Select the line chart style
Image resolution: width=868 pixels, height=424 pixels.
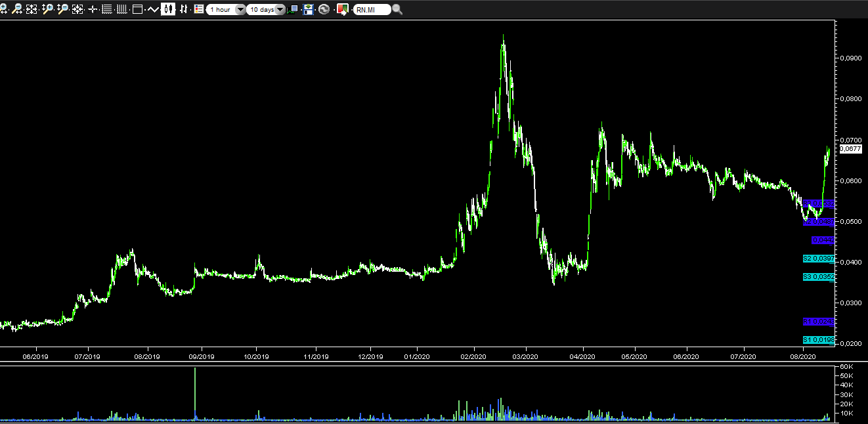coord(153,9)
